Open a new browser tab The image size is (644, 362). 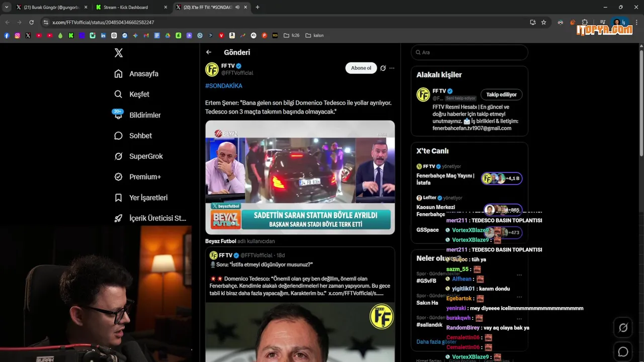(x=258, y=7)
